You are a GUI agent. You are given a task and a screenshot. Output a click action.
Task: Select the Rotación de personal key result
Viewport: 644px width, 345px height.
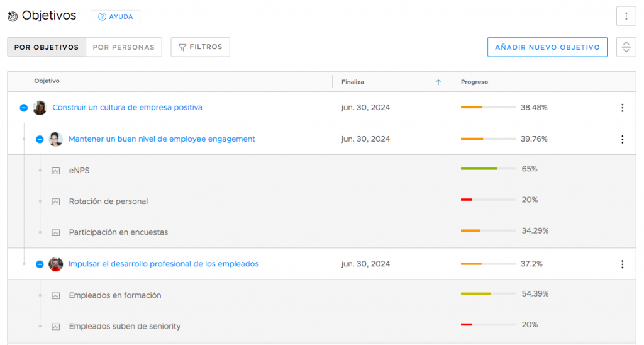tap(108, 201)
